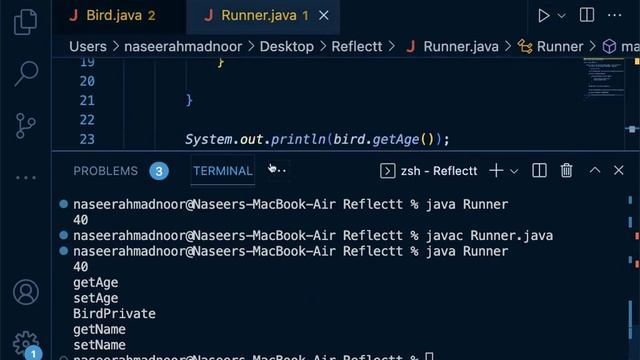
Task: Click the println code on line 23
Action: [x=298, y=140]
